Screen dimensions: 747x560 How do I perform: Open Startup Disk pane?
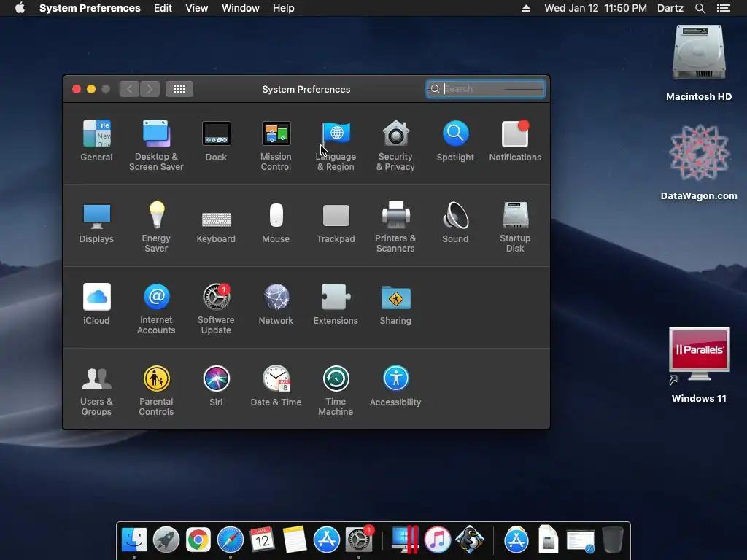515,227
